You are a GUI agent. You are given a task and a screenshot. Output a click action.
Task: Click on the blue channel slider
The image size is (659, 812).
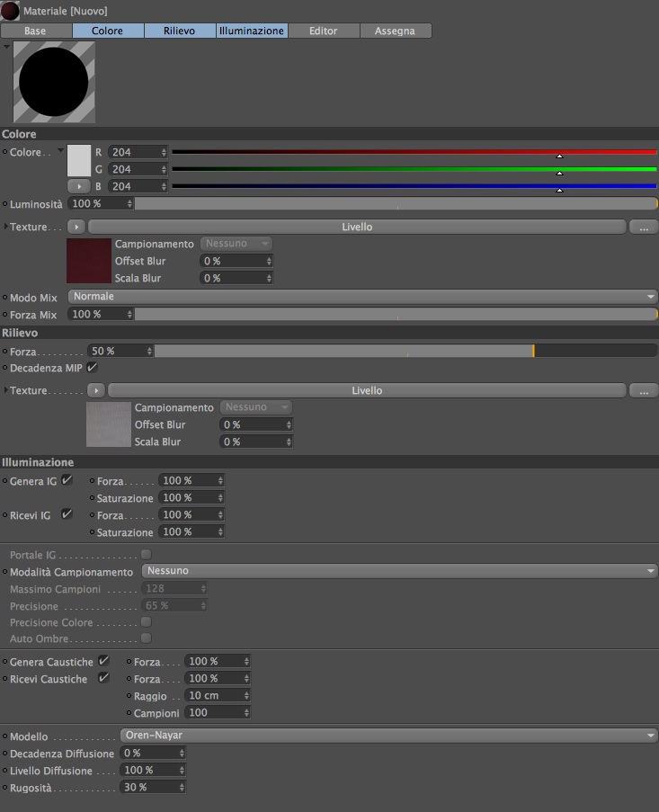(x=414, y=186)
